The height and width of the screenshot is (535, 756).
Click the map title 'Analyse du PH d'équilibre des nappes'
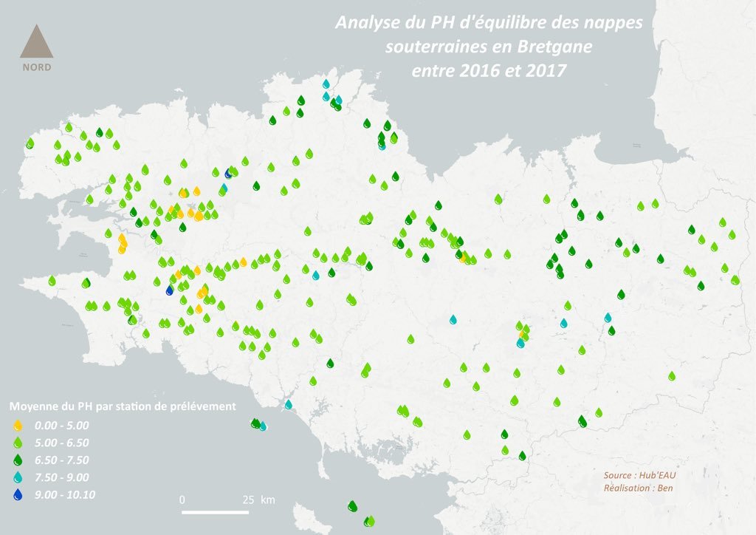(489, 23)
